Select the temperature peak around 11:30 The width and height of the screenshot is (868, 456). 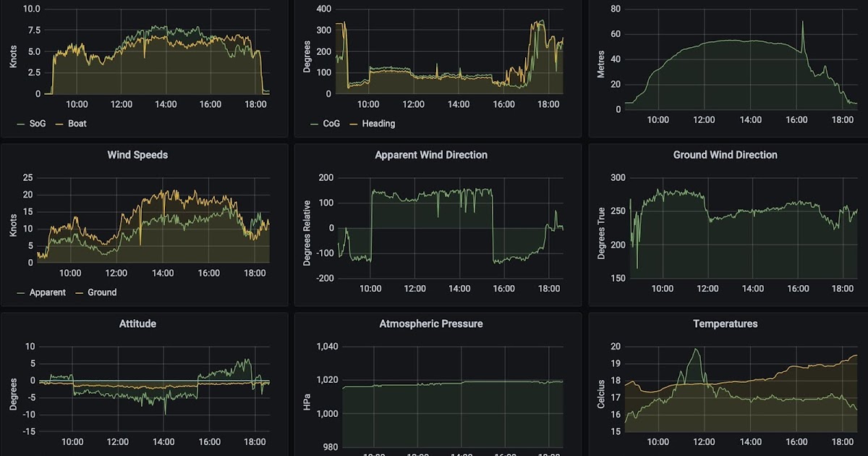(x=696, y=350)
